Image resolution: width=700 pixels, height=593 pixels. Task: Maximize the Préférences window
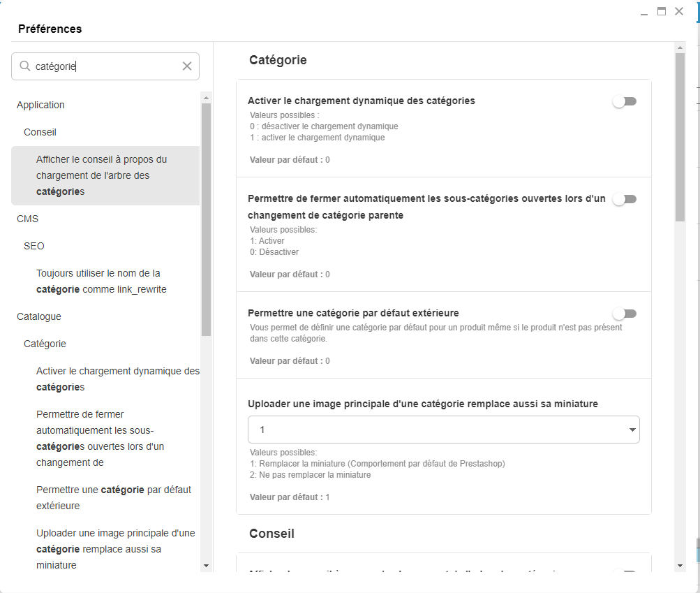(x=662, y=11)
